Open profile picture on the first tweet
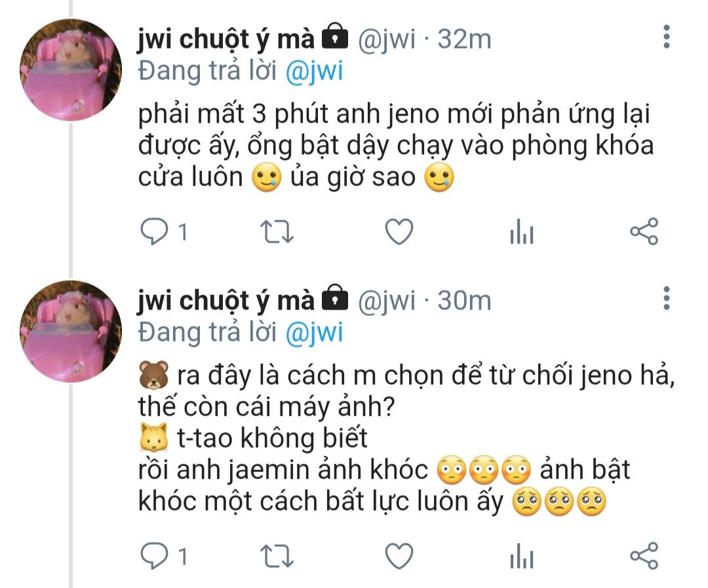Screen dimensions: 708x588 pyautogui.click(x=71, y=69)
